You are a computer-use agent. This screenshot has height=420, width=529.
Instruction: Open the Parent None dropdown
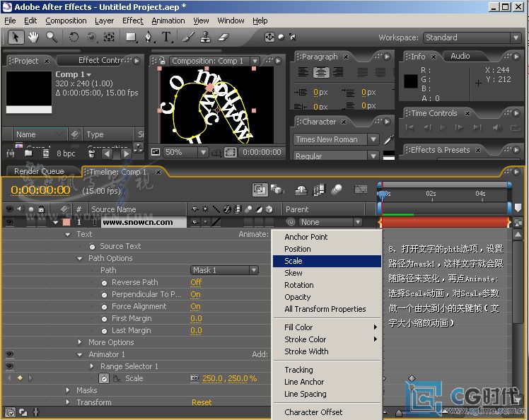click(330, 222)
